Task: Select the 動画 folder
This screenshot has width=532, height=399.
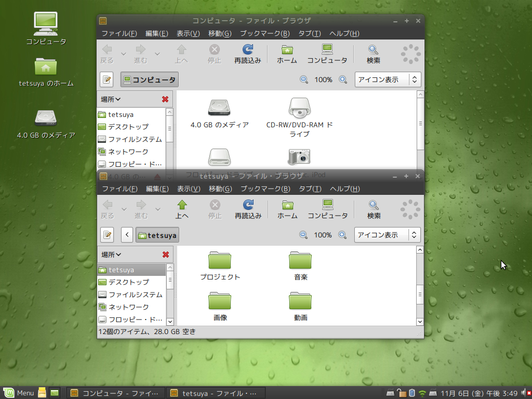Action: click(x=300, y=307)
